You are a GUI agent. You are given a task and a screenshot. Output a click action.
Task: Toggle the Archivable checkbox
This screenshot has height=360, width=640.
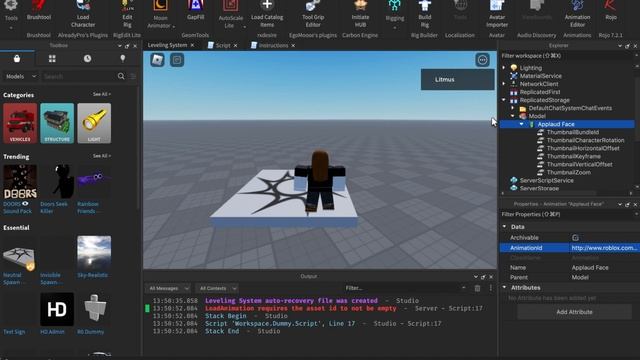[575, 238]
